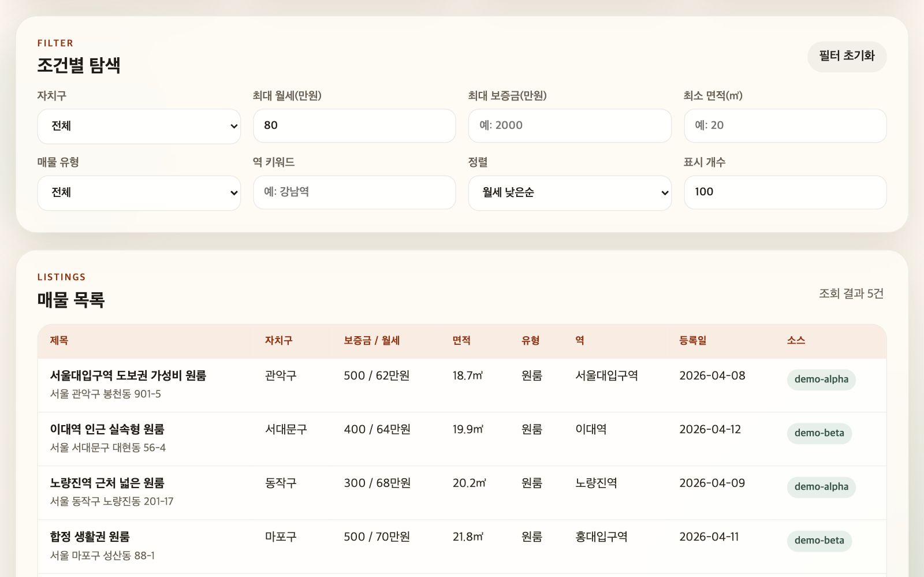Click address 서울 마포구 성산동 88-1
The image size is (924, 577).
(x=102, y=556)
